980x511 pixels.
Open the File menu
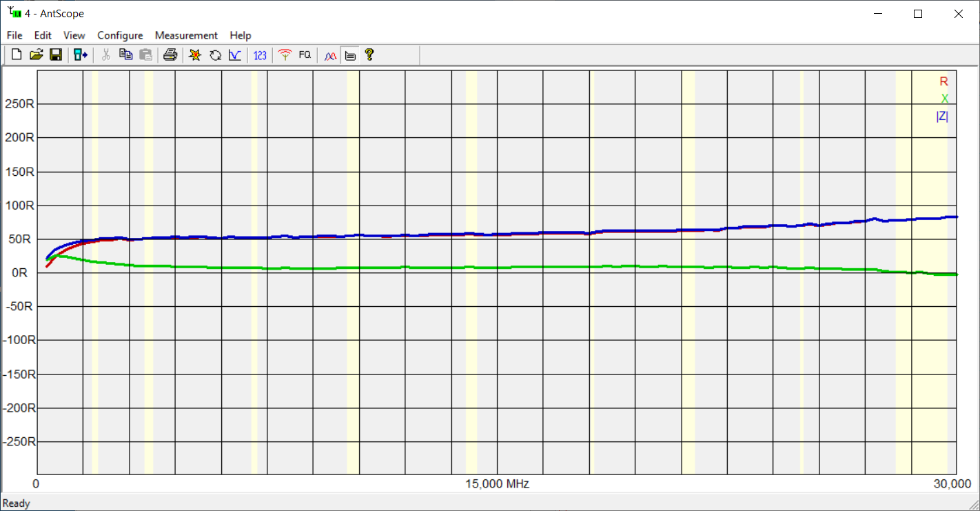[14, 35]
